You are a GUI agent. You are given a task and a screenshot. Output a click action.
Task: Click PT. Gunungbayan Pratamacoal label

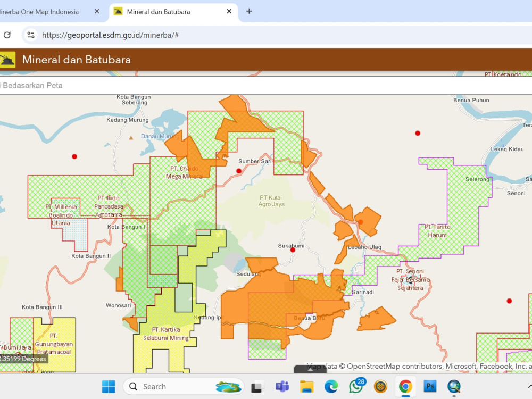pos(54,344)
